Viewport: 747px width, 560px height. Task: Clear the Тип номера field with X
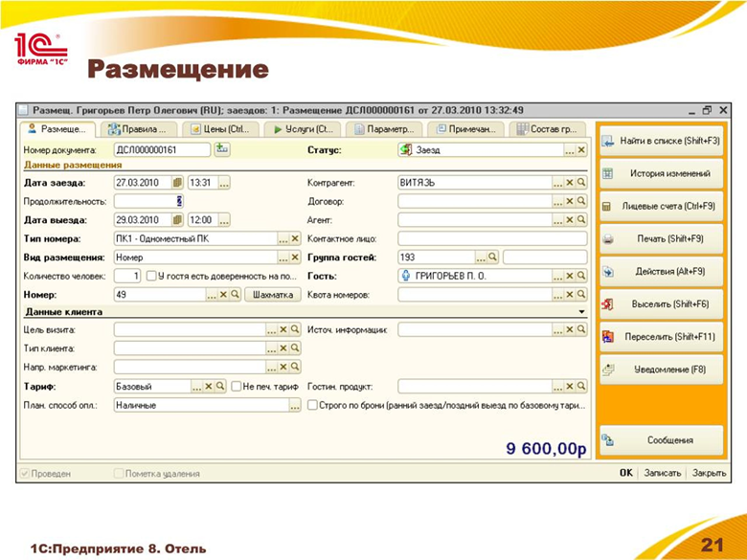click(295, 238)
